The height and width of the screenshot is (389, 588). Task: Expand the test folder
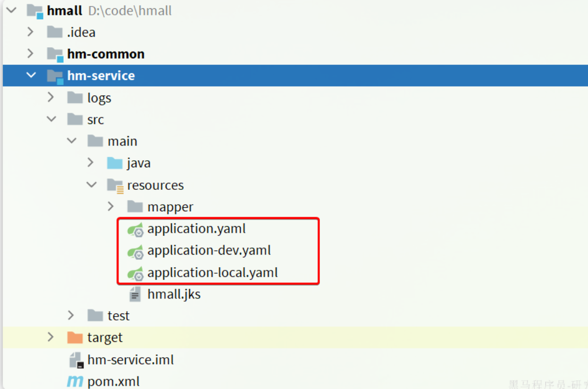coord(71,315)
